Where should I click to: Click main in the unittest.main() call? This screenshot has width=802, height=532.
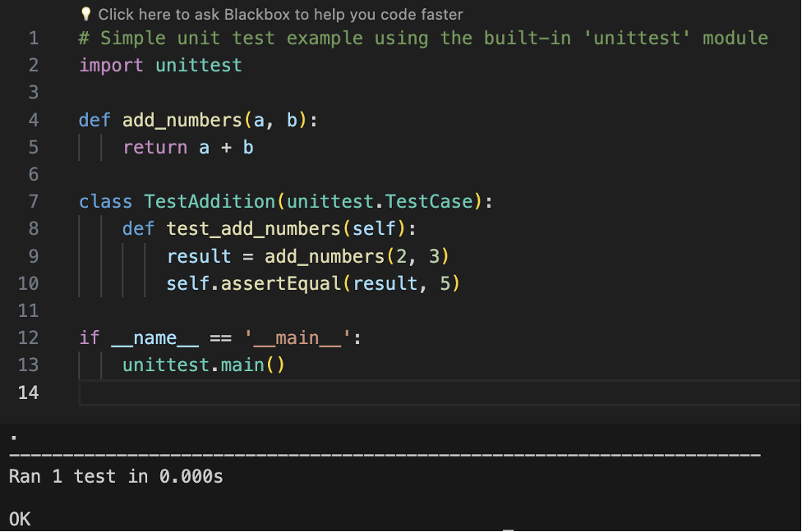tap(242, 365)
